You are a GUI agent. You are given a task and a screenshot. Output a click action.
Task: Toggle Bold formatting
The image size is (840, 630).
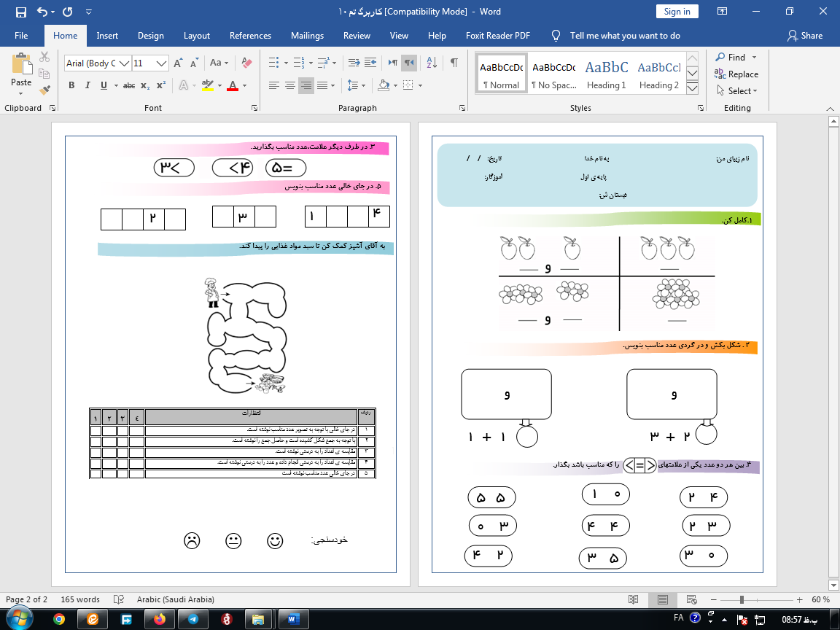pyautogui.click(x=71, y=85)
